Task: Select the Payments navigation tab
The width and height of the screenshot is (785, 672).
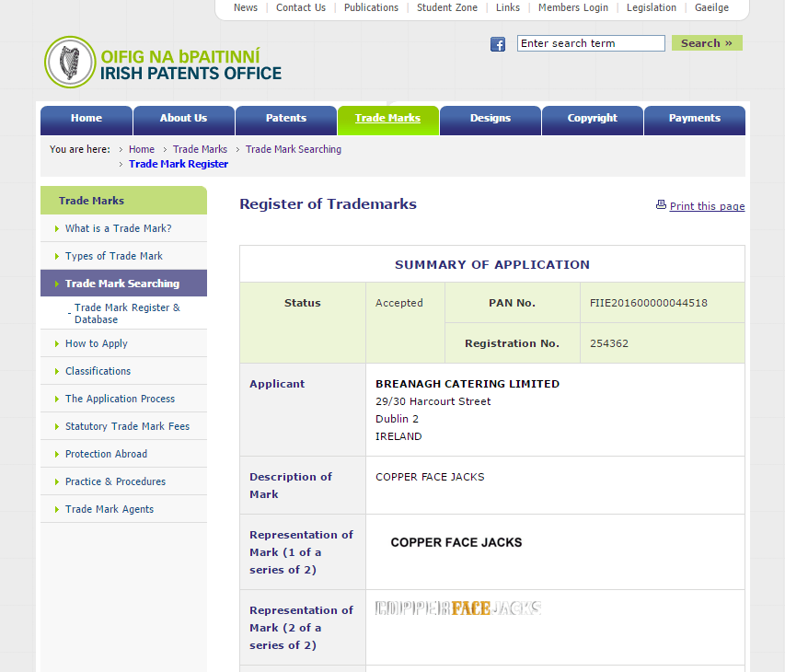Action: pos(695,121)
